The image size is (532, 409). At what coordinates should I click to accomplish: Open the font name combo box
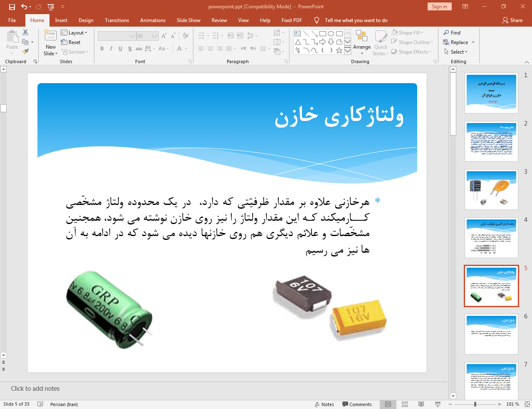(x=117, y=36)
